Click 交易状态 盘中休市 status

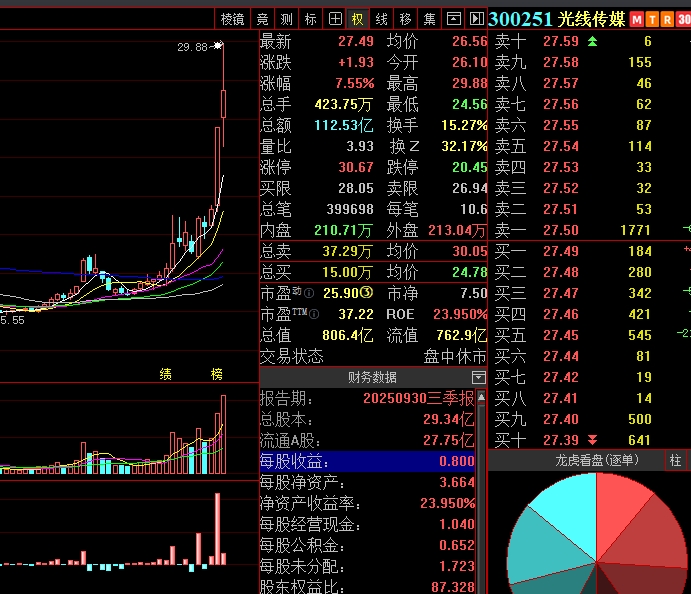pos(455,356)
